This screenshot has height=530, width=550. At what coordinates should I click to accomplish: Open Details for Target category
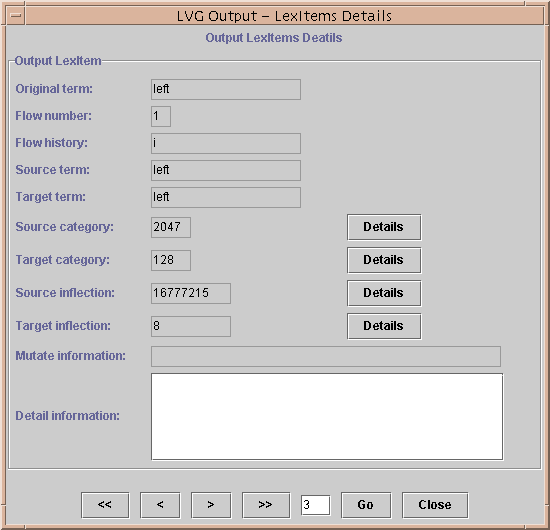point(384,260)
